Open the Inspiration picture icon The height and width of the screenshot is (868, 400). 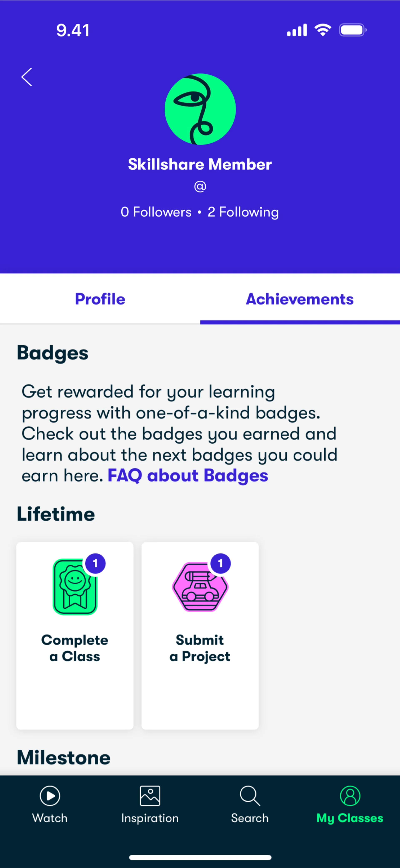point(150,796)
